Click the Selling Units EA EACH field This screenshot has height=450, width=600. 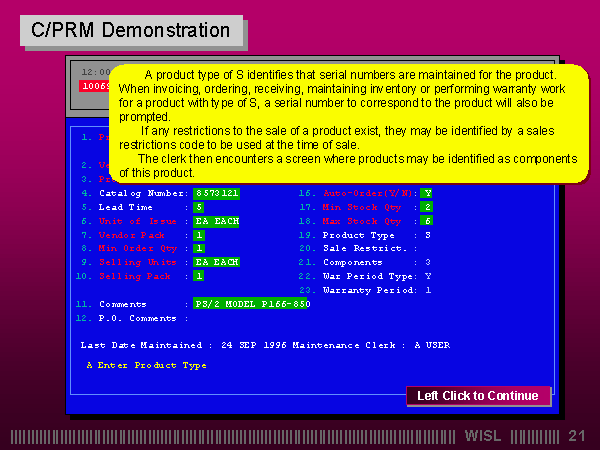point(217,262)
